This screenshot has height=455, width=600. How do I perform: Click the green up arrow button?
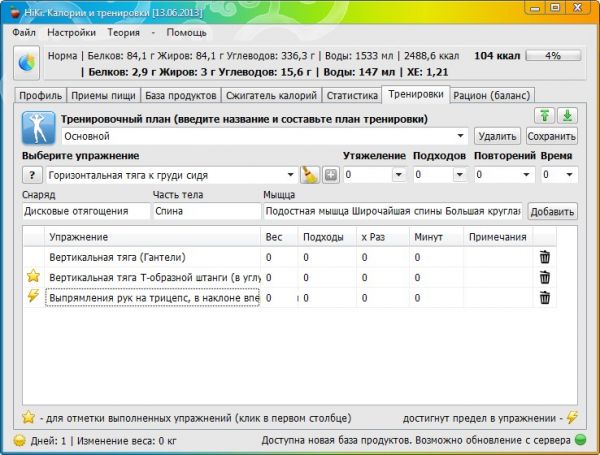click(x=544, y=116)
